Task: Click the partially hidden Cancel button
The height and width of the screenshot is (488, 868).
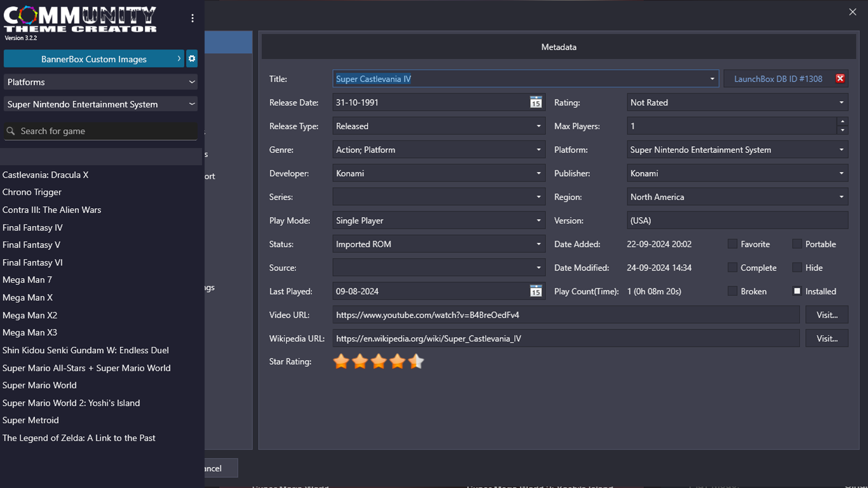Action: tap(221, 468)
